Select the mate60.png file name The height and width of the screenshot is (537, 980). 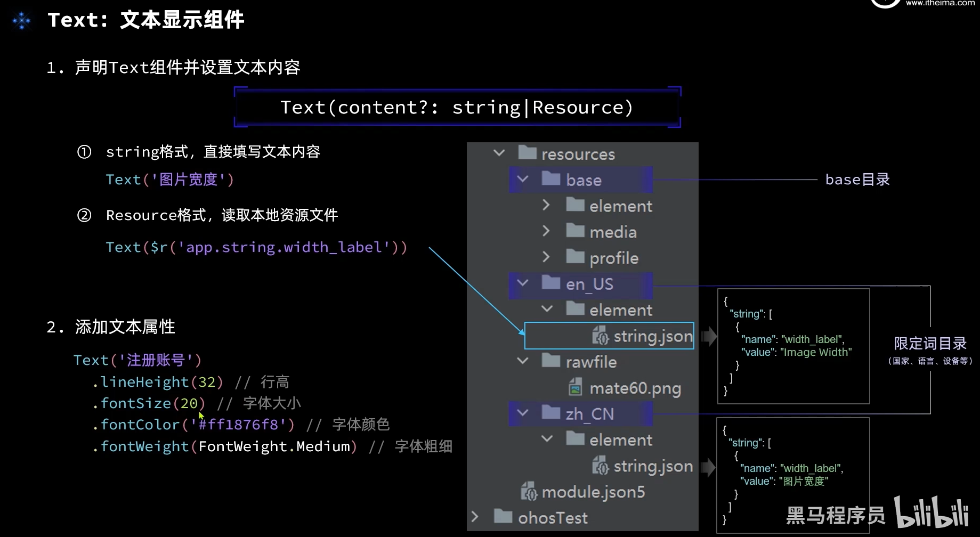pos(635,388)
